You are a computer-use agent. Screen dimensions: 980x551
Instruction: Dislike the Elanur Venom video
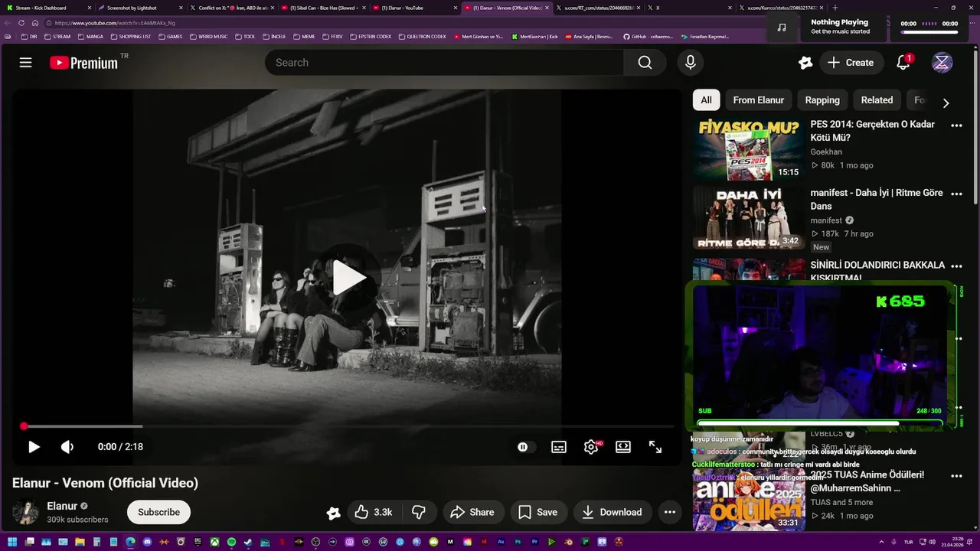pyautogui.click(x=419, y=513)
